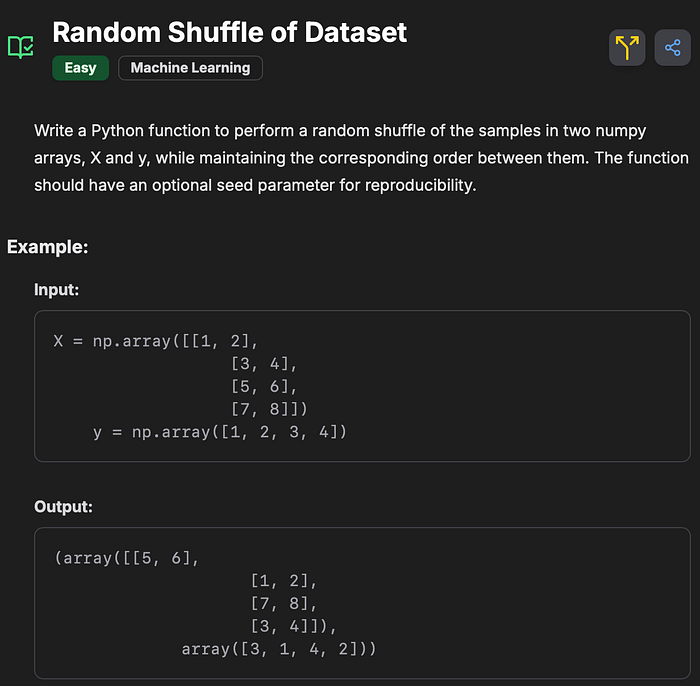This screenshot has width=700, height=686.
Task: Click the Easy difficulty badge
Action: coord(80,68)
